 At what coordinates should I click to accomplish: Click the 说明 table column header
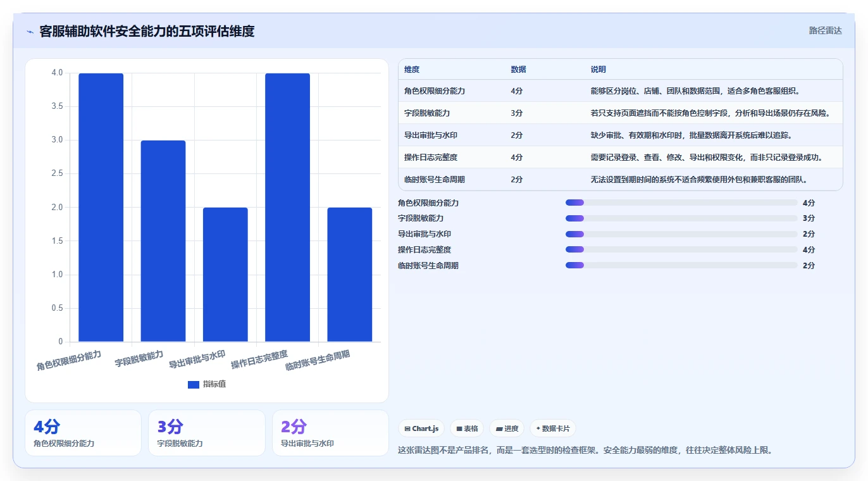[x=598, y=70]
